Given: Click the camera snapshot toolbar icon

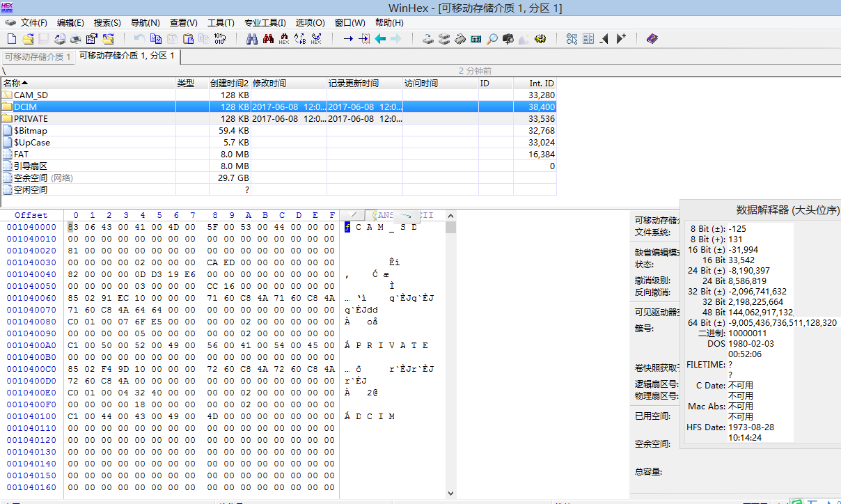Looking at the screenshot, I should click(x=508, y=39).
